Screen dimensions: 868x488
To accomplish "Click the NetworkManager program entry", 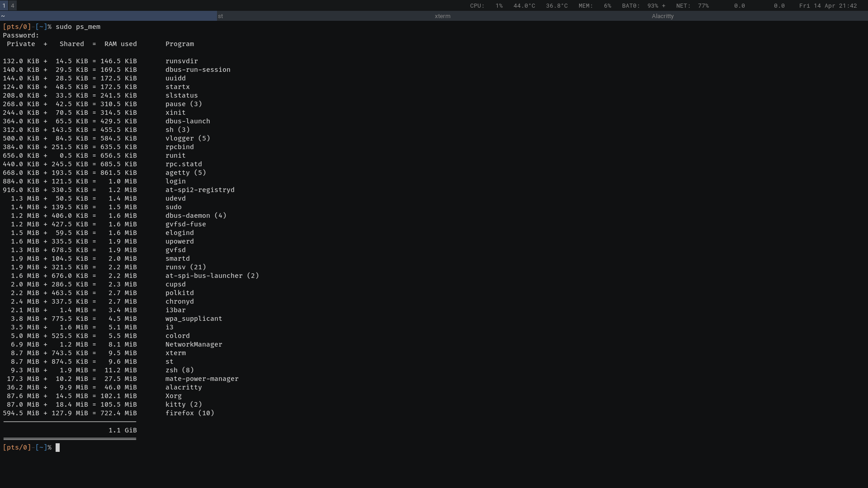I will coord(193,344).
